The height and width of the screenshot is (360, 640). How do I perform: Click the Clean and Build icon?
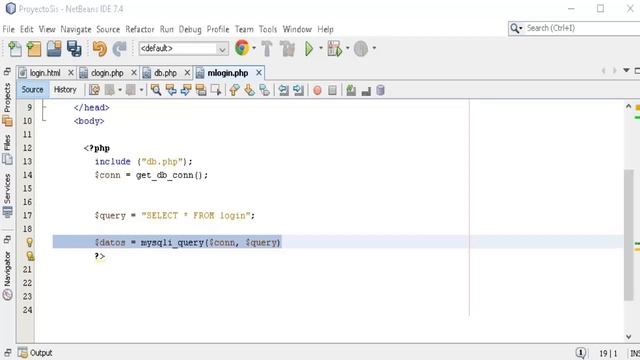(287, 49)
